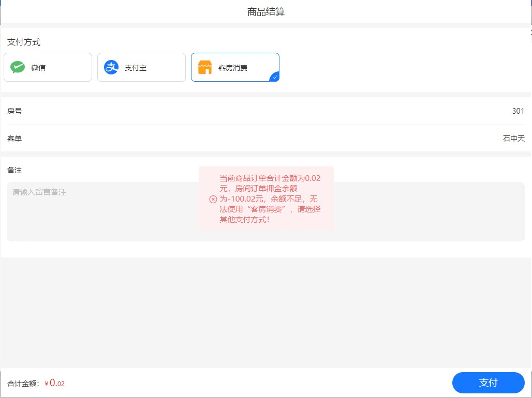The width and height of the screenshot is (532, 398).
Task: Click the orange shop icon for 客房消费
Action: 205,67
